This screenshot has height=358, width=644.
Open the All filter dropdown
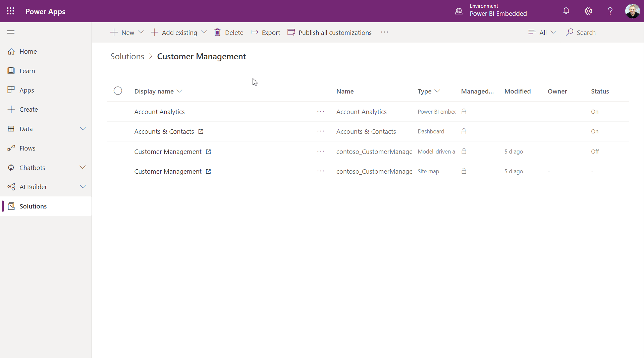pyautogui.click(x=542, y=33)
